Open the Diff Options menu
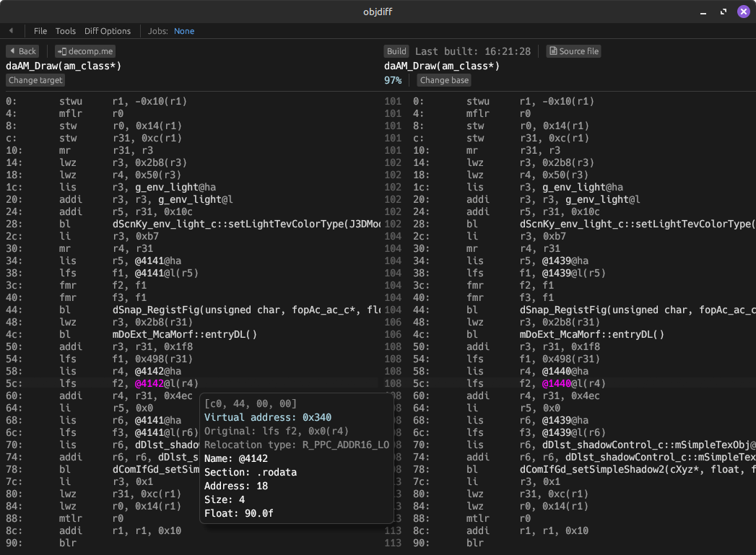This screenshot has width=756, height=555. click(x=108, y=31)
